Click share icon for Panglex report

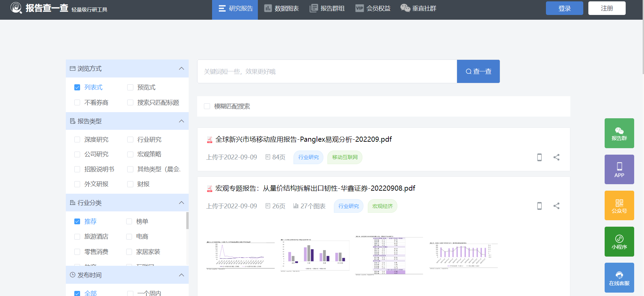point(556,157)
